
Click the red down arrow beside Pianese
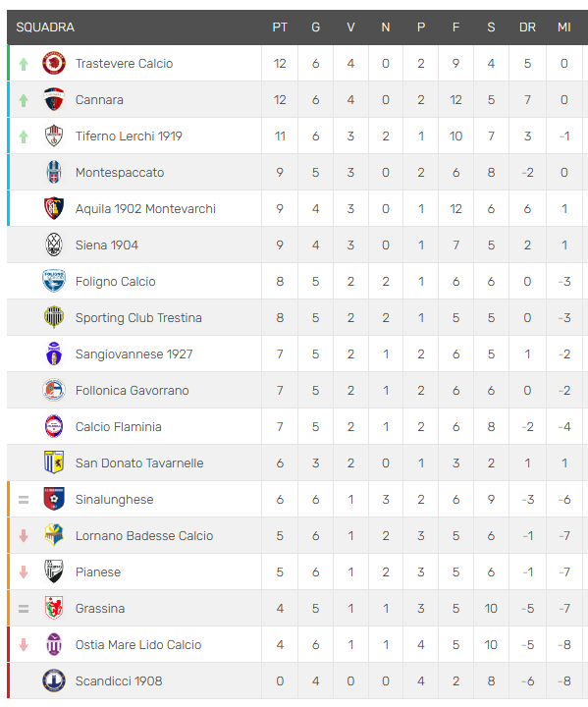pos(24,572)
